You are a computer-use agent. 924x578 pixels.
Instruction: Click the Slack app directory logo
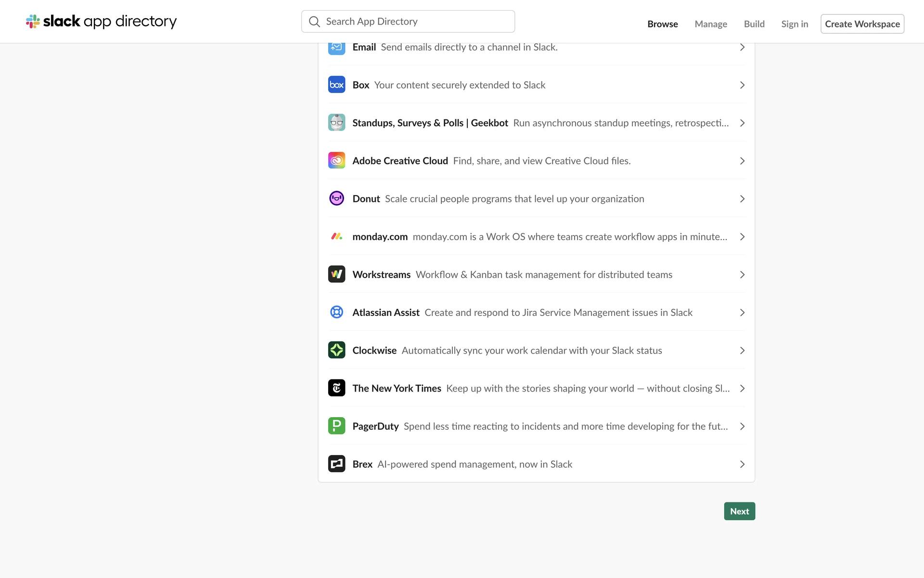pos(102,21)
